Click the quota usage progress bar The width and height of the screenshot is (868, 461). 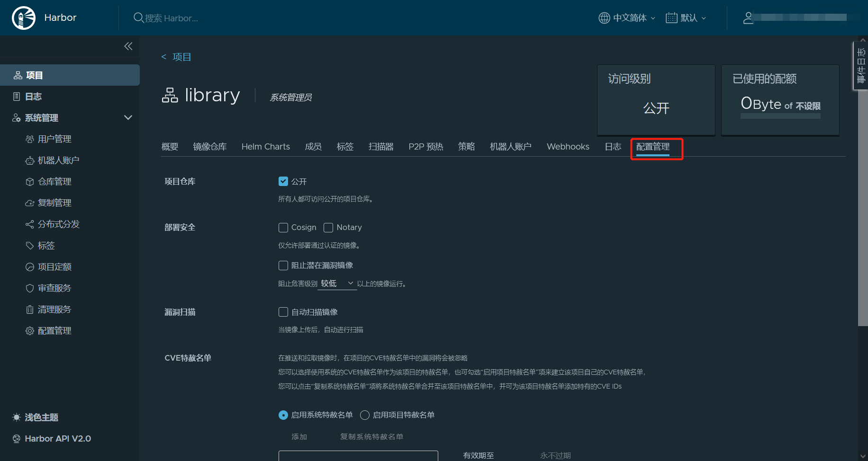coord(780,116)
